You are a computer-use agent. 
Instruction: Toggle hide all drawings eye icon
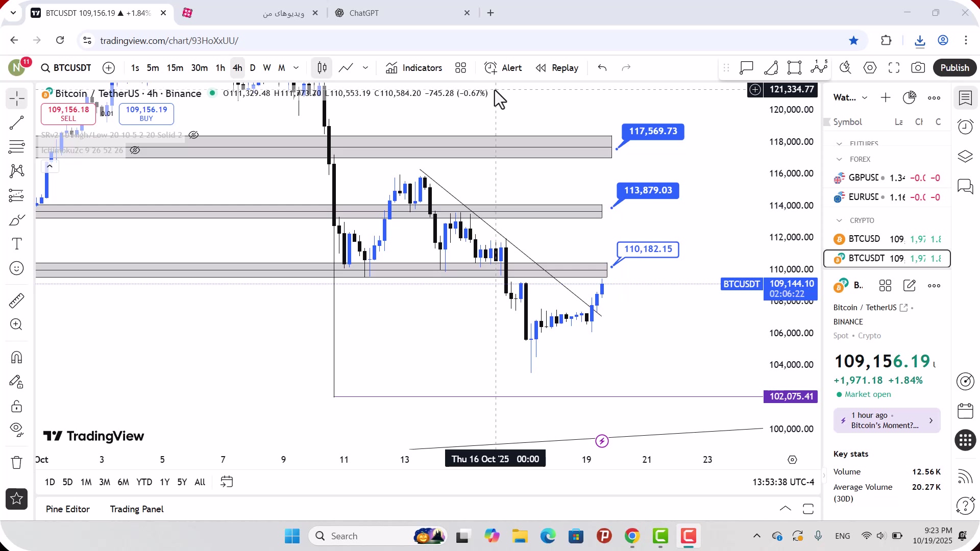pyautogui.click(x=17, y=430)
